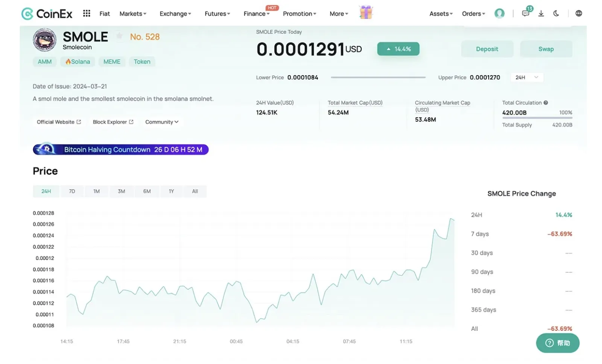The width and height of the screenshot is (602, 364).
Task: Expand the Markets menu
Action: click(x=133, y=14)
